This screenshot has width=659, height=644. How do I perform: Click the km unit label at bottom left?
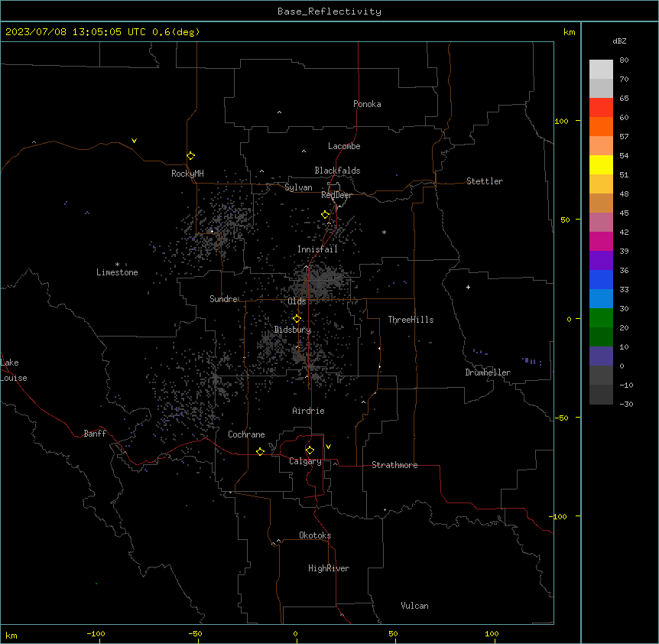[x=11, y=636]
